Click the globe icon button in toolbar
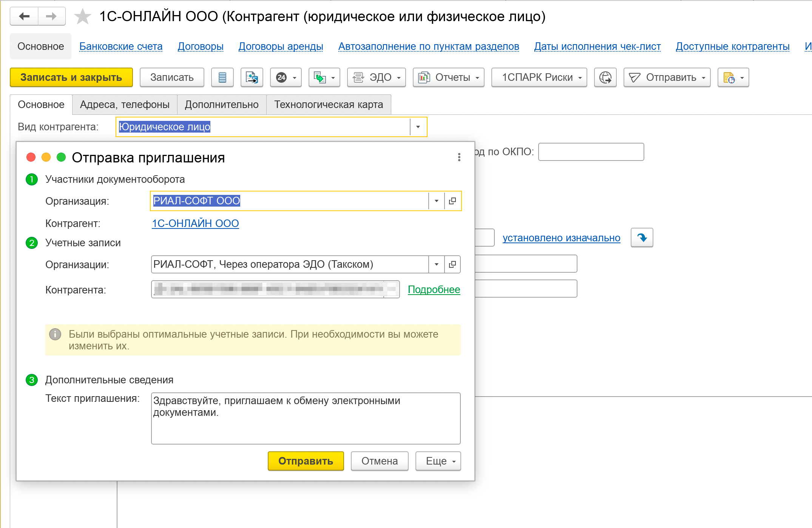812x528 pixels. click(605, 77)
